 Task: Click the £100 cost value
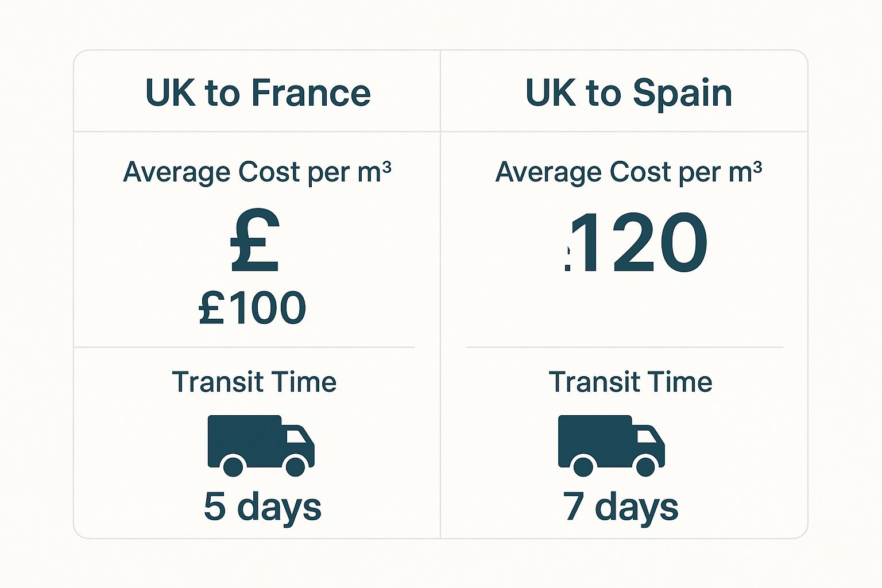click(x=252, y=308)
